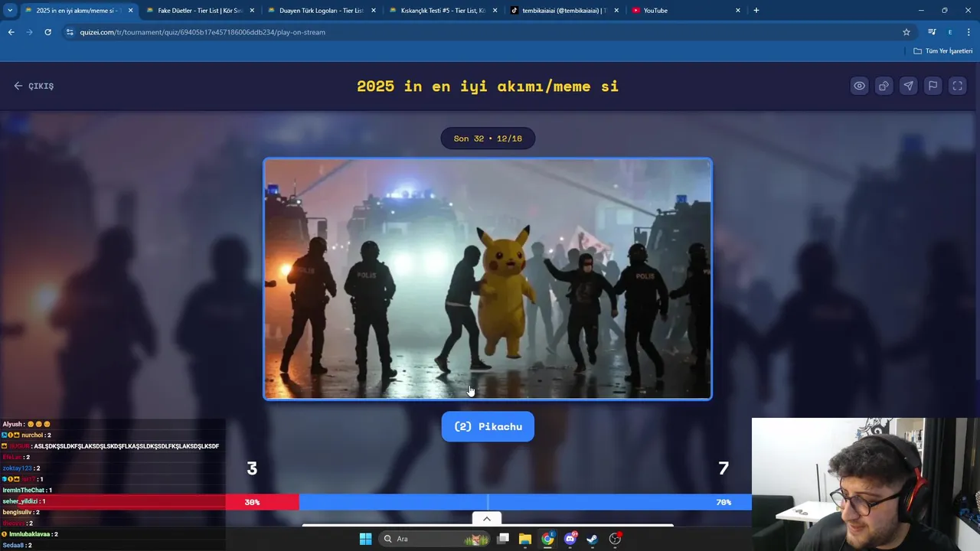Reload the page

(47, 32)
